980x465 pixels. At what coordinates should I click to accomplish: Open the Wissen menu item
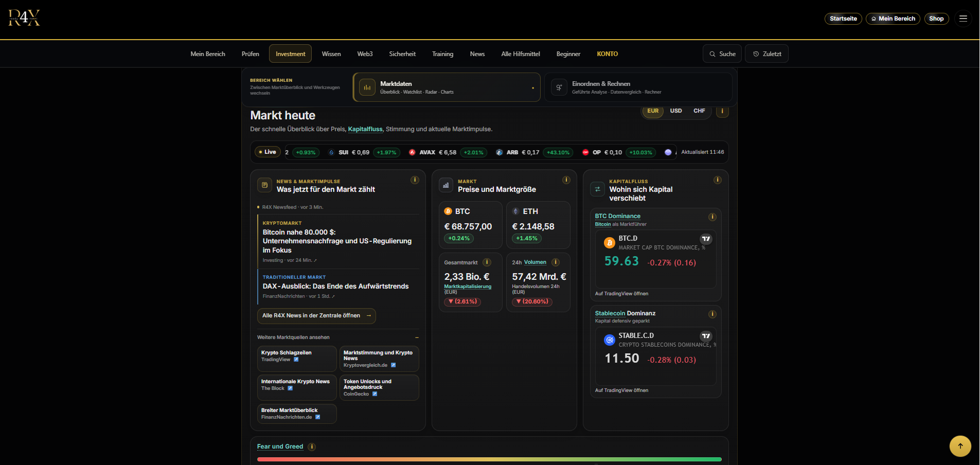[x=331, y=54]
